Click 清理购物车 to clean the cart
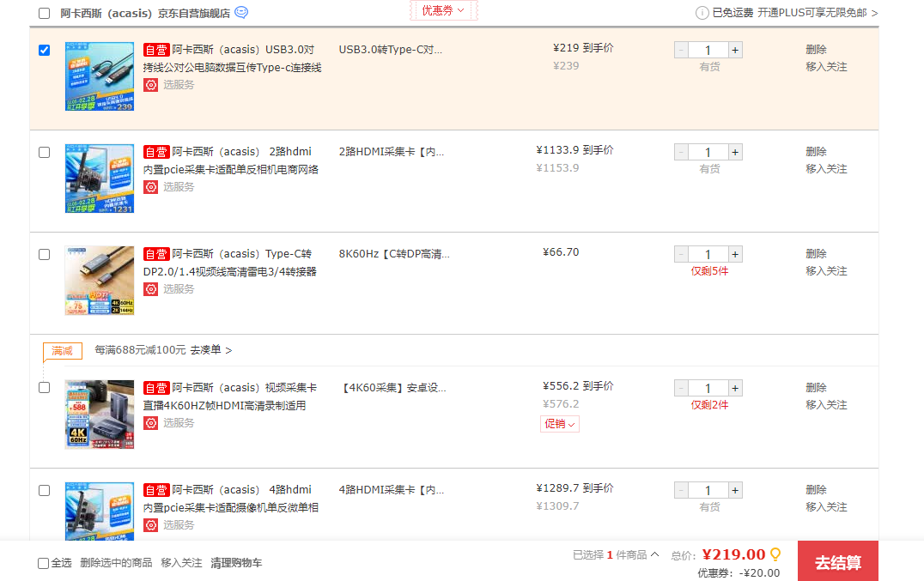Image resolution: width=924 pixels, height=581 pixels. point(236,563)
